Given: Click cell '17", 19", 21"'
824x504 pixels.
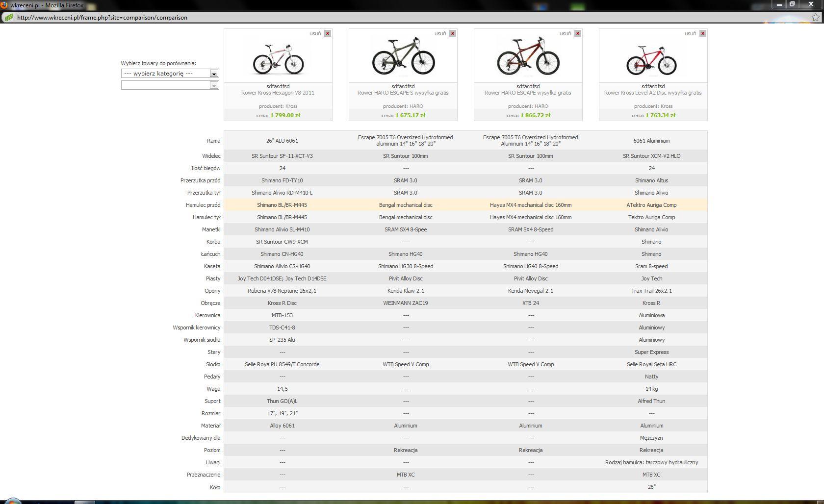Looking at the screenshot, I should 282,413.
